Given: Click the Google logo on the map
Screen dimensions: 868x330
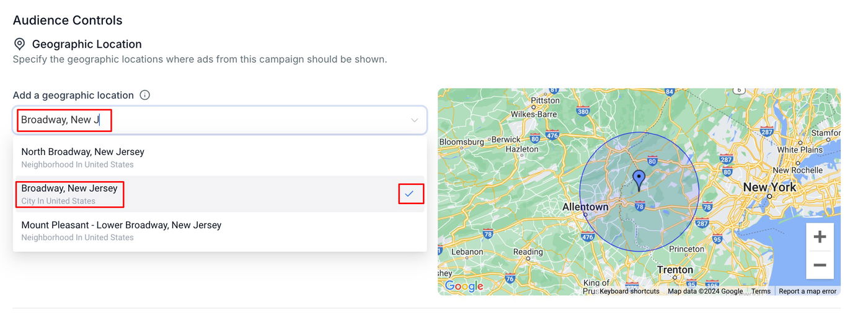Looking at the screenshot, I should point(464,286).
